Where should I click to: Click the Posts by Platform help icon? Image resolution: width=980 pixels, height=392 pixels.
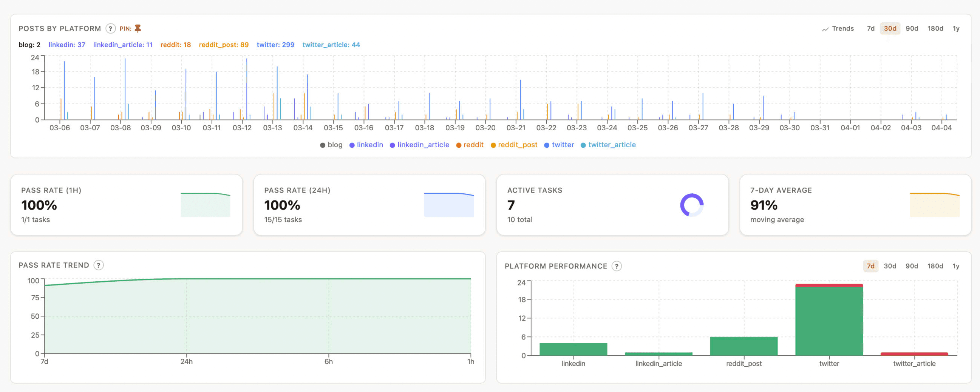[x=110, y=28]
